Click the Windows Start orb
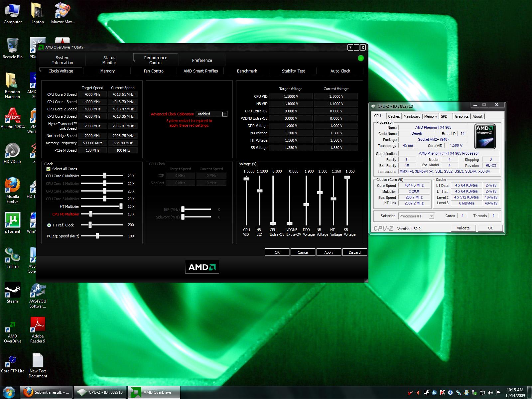This screenshot has height=399, width=532. [x=9, y=392]
